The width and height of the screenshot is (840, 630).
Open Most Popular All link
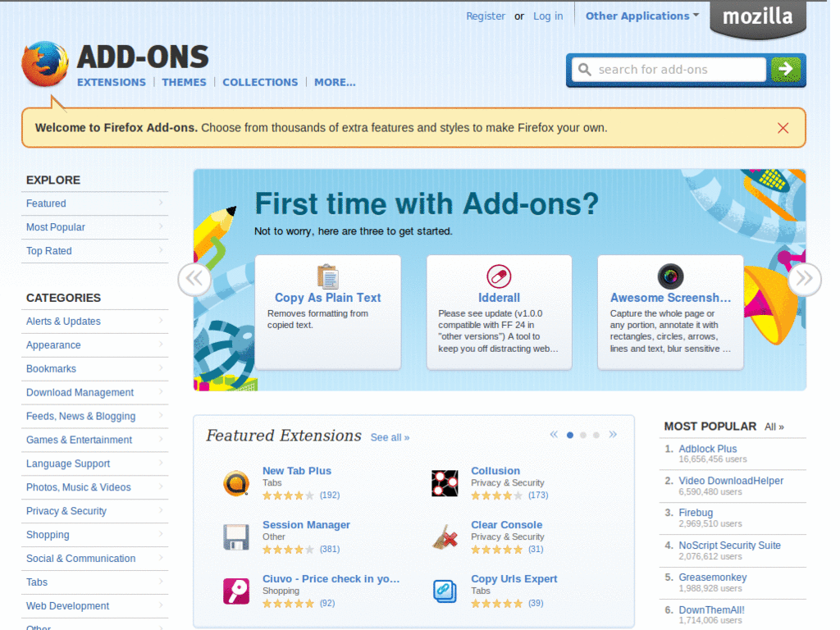coord(774,427)
